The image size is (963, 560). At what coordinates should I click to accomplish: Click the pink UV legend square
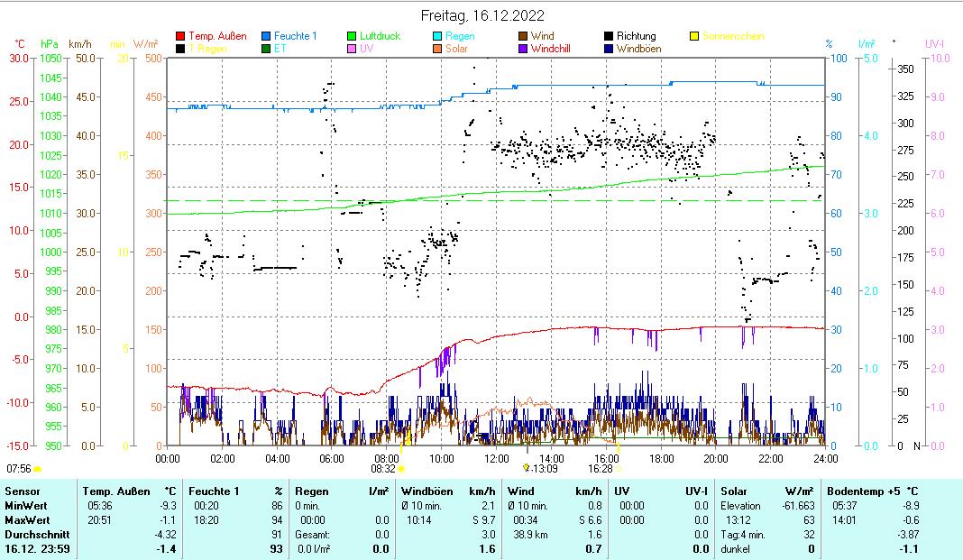[353, 49]
